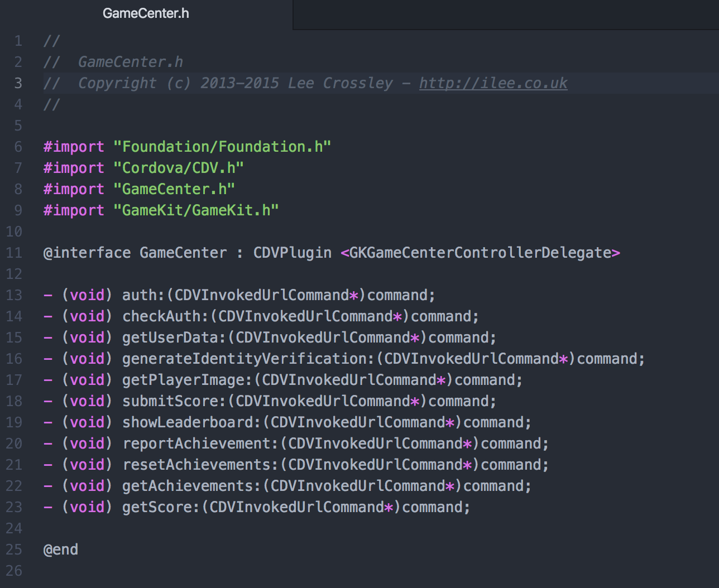
Task: Select the GameCenter.h file tab
Action: click(146, 13)
